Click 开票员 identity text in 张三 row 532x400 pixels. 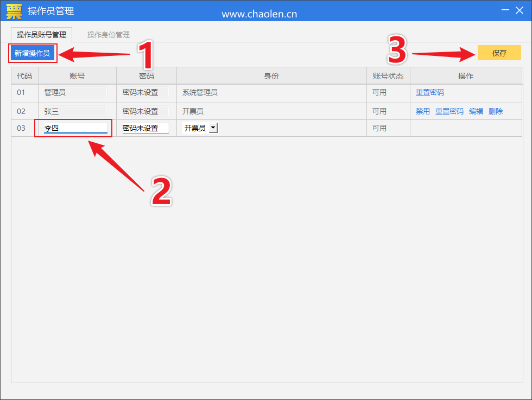193,111
